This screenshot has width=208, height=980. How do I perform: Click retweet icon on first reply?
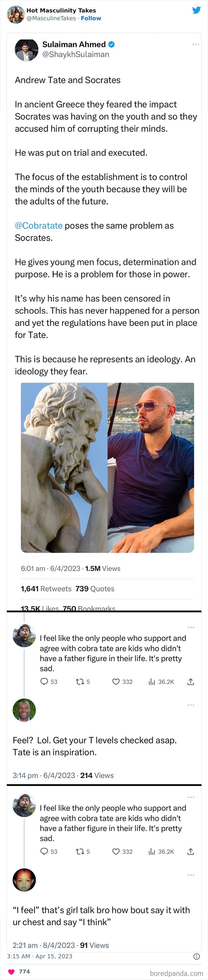(x=80, y=681)
